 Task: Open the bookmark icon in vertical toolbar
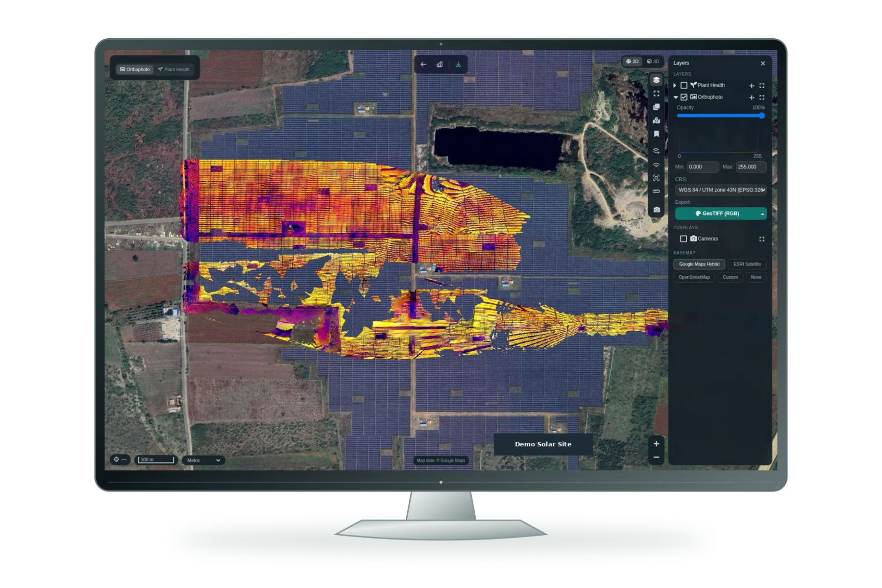pos(656,134)
